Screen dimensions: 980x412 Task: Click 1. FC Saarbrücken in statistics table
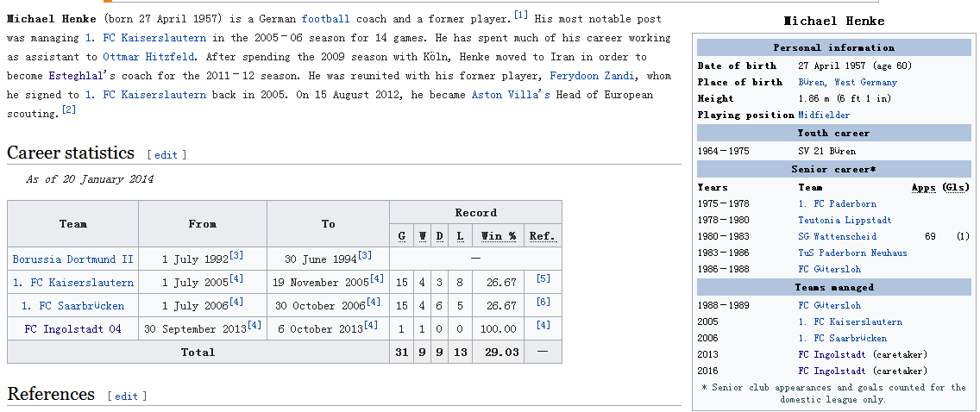tap(73, 305)
